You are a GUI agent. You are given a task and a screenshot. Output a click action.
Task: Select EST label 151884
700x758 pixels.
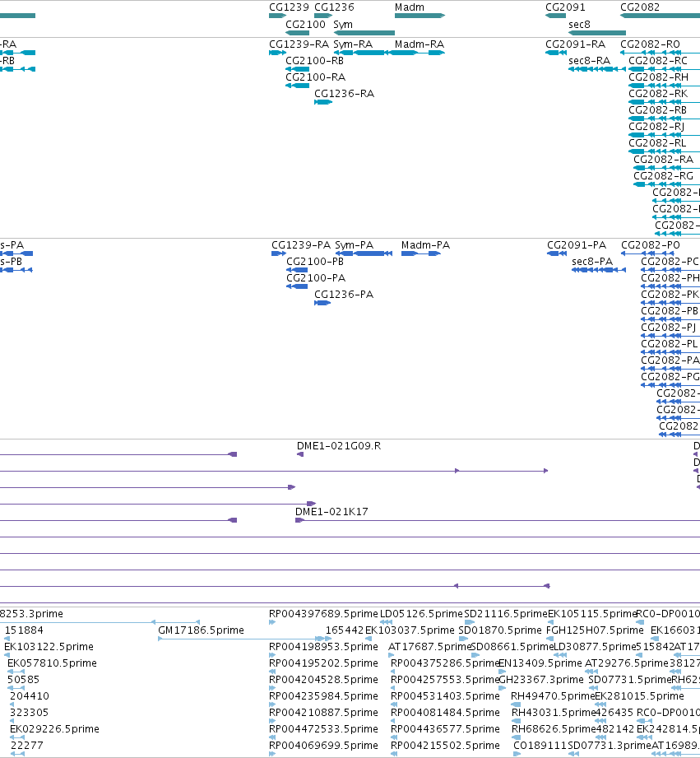pos(24,631)
